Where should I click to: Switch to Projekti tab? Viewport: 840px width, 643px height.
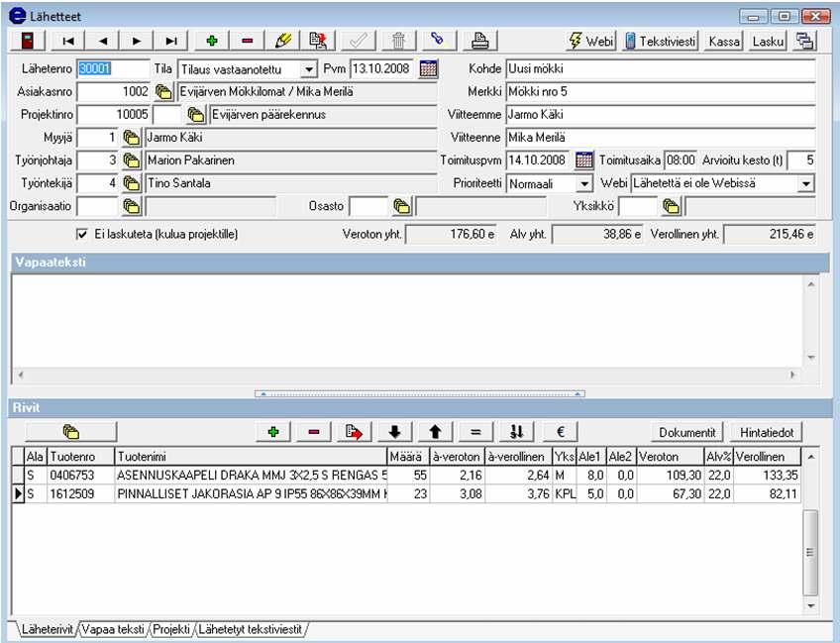point(171,629)
